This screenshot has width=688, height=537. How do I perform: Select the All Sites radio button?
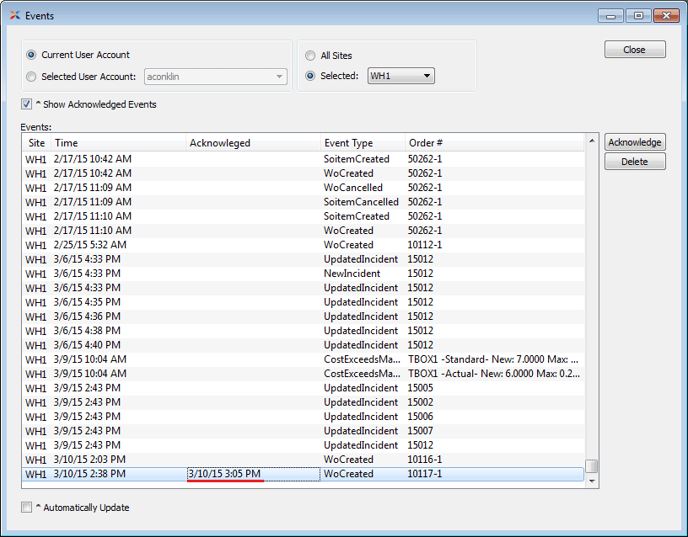point(310,56)
